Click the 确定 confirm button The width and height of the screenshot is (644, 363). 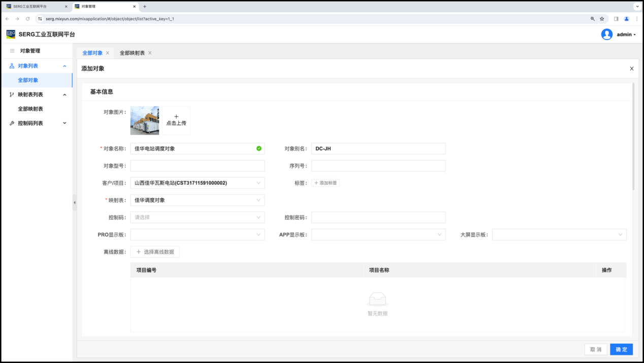click(x=621, y=349)
